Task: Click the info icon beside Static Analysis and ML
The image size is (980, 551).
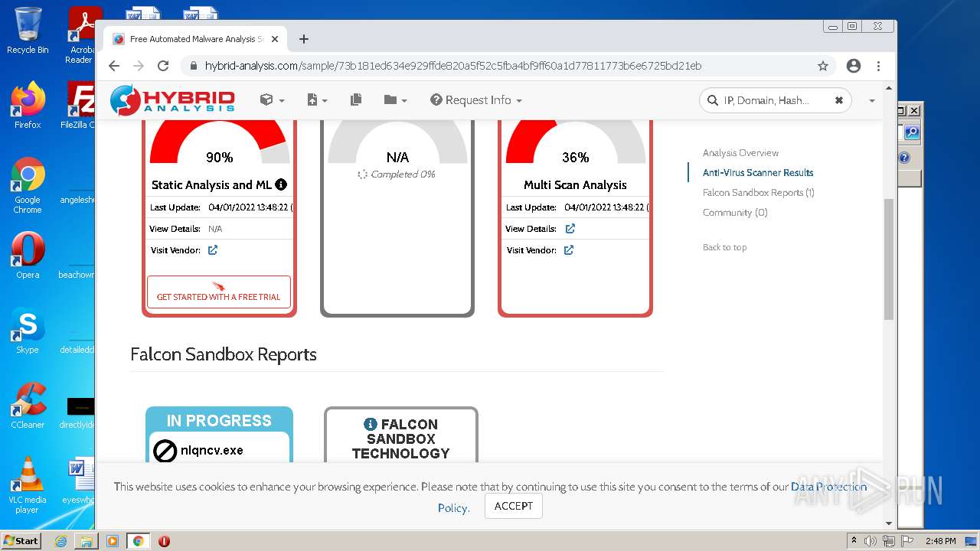Action: tap(281, 184)
